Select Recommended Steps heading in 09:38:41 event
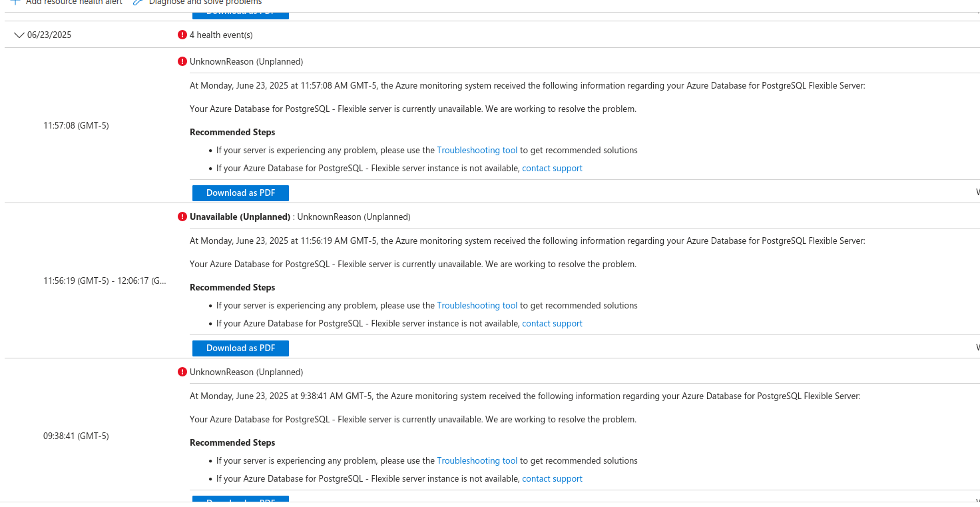The height and width of the screenshot is (507, 980). [x=232, y=442]
